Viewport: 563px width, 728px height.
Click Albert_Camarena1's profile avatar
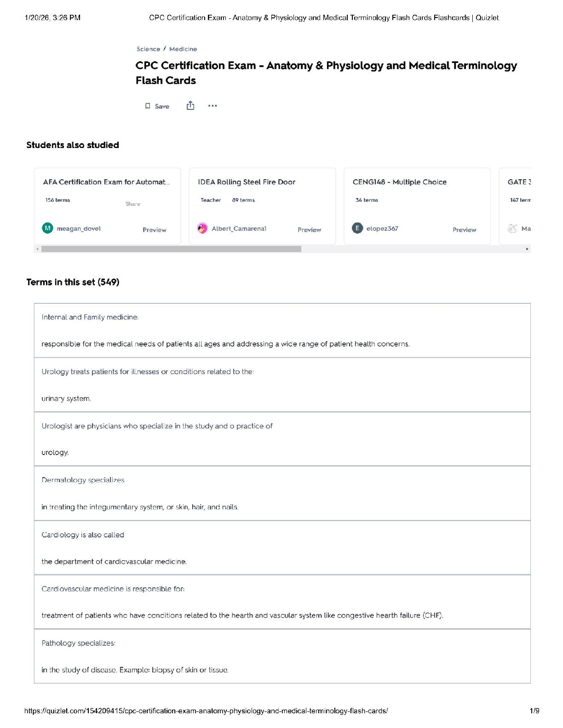pyautogui.click(x=202, y=228)
